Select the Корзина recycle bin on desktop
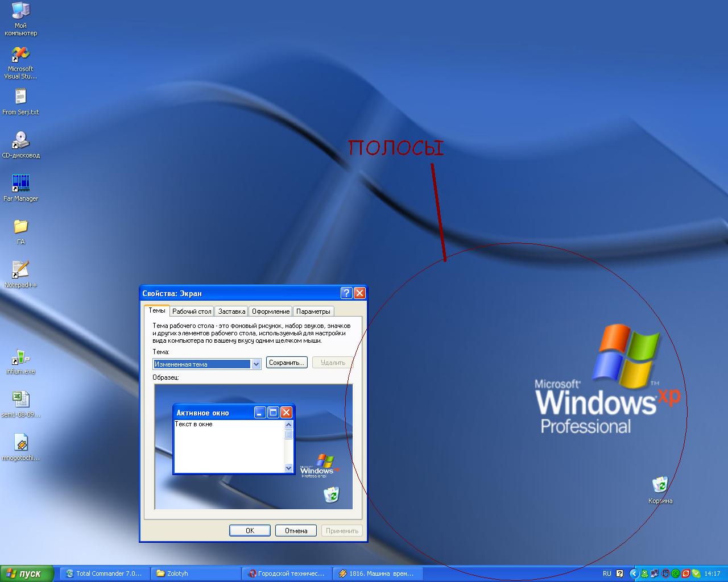This screenshot has width=728, height=582. coord(660,490)
